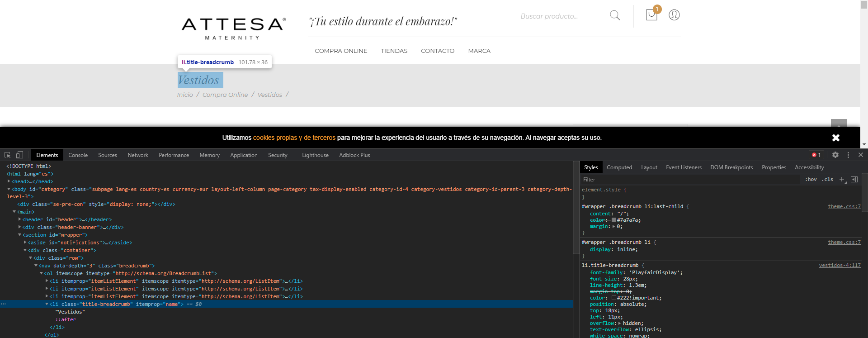Collapse the main element node
Viewport: 868px width, 338px height.
[x=14, y=212]
